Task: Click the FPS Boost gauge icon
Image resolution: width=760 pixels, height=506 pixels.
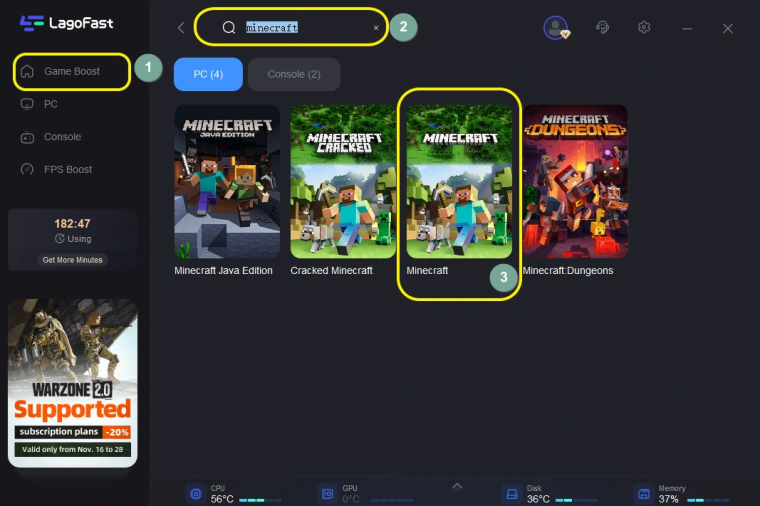Action: (27, 169)
